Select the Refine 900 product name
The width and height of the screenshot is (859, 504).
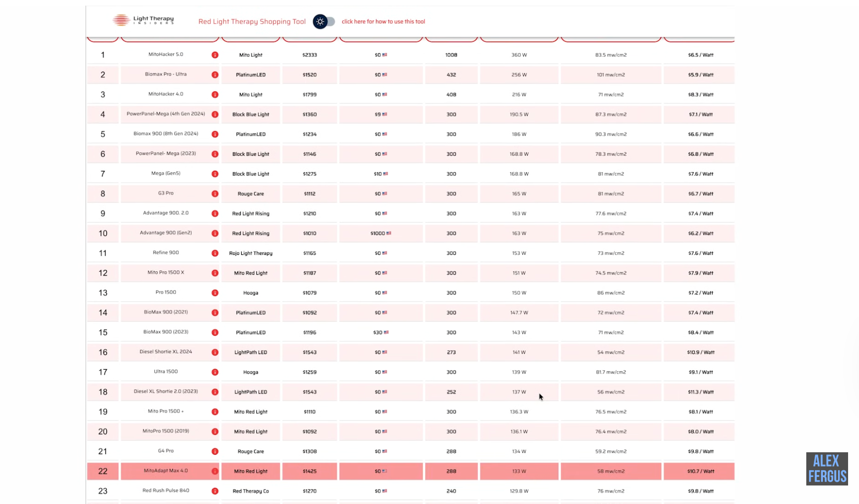pyautogui.click(x=166, y=252)
